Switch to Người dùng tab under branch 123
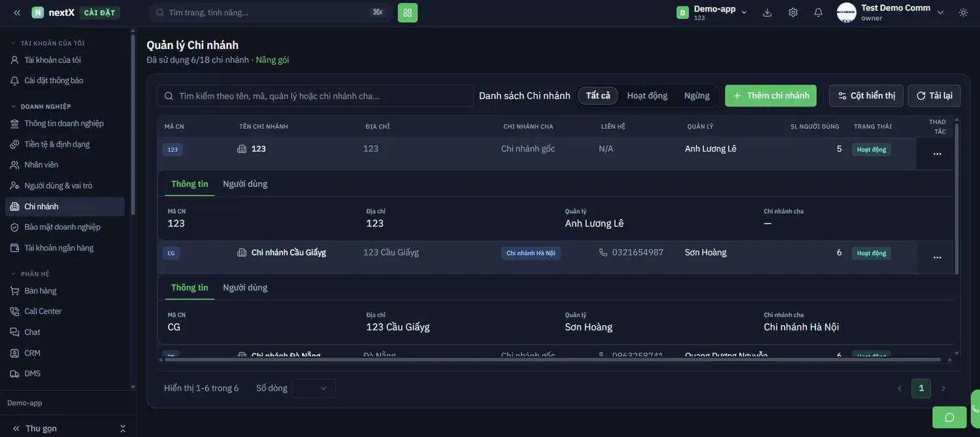Screen dimensions: 980x437 pyautogui.click(x=245, y=184)
